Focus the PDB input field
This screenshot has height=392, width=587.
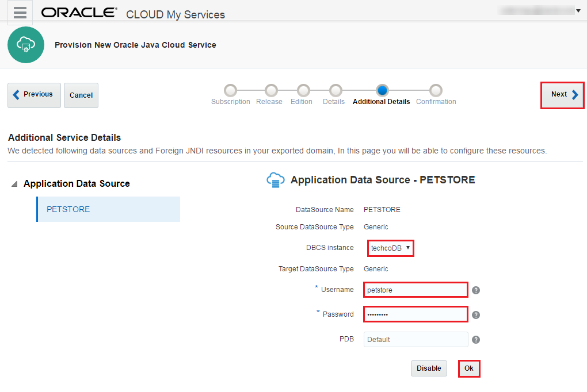coord(416,339)
